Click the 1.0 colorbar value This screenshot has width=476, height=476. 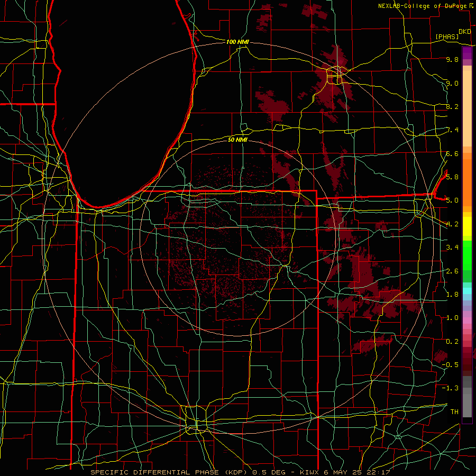point(452,317)
